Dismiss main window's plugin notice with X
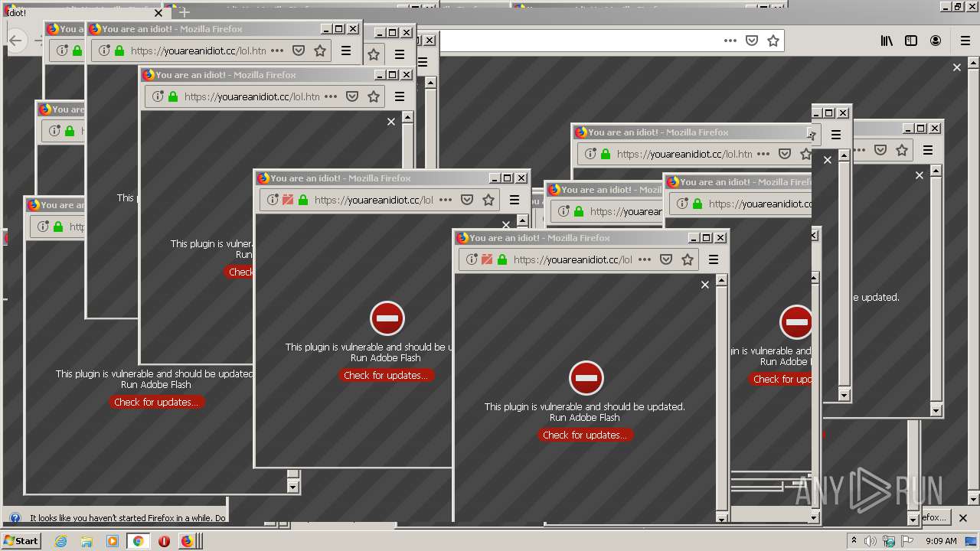Viewport: 980px width, 551px height. coord(956,67)
